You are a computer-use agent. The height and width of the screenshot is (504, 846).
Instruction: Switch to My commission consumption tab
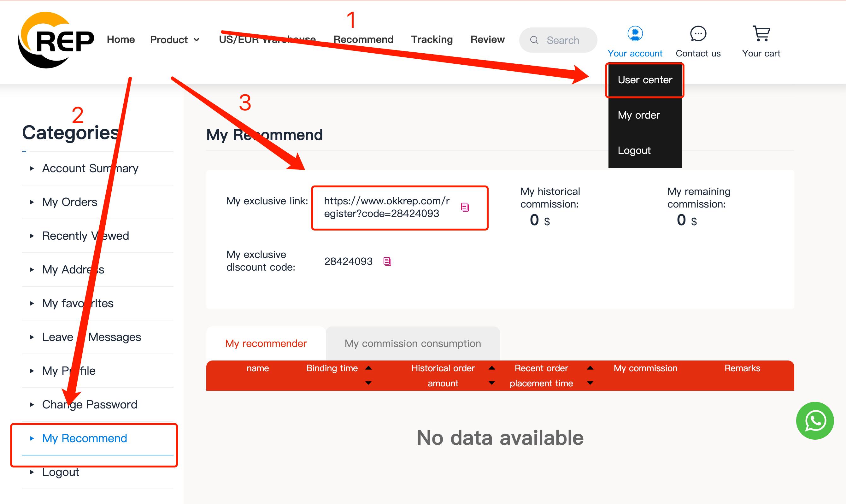coord(413,343)
